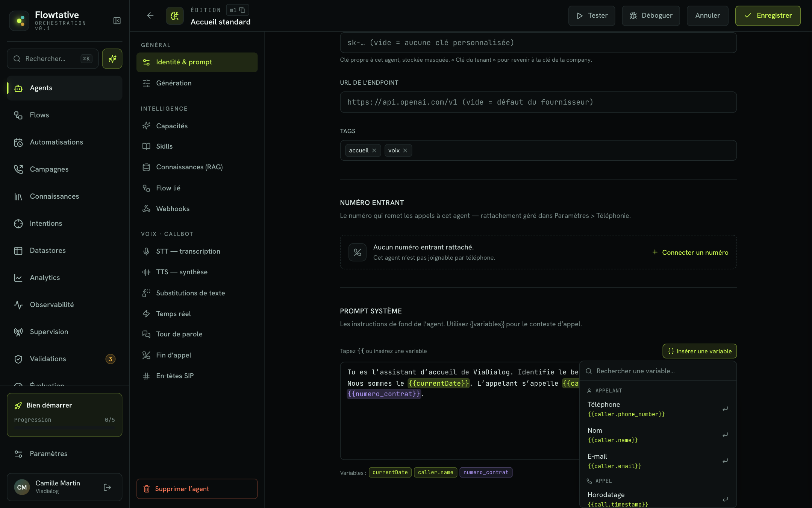Go back with the arrow icon

click(x=150, y=15)
